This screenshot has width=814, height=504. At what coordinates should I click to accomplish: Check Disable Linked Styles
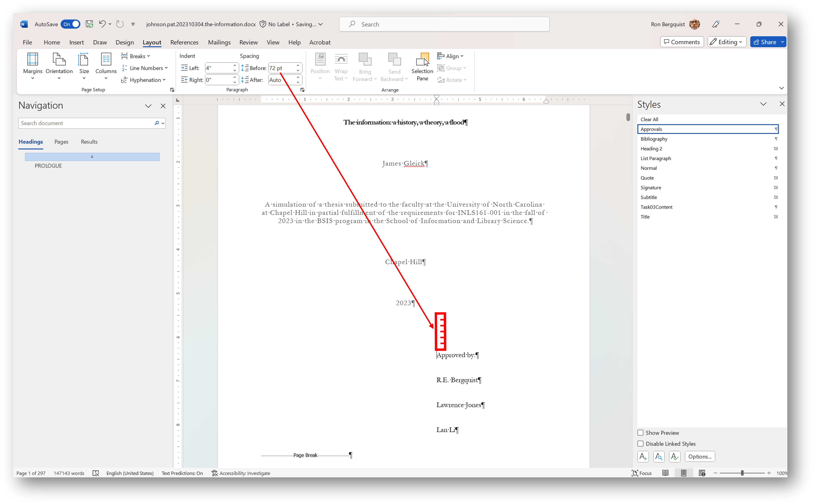[x=640, y=444]
